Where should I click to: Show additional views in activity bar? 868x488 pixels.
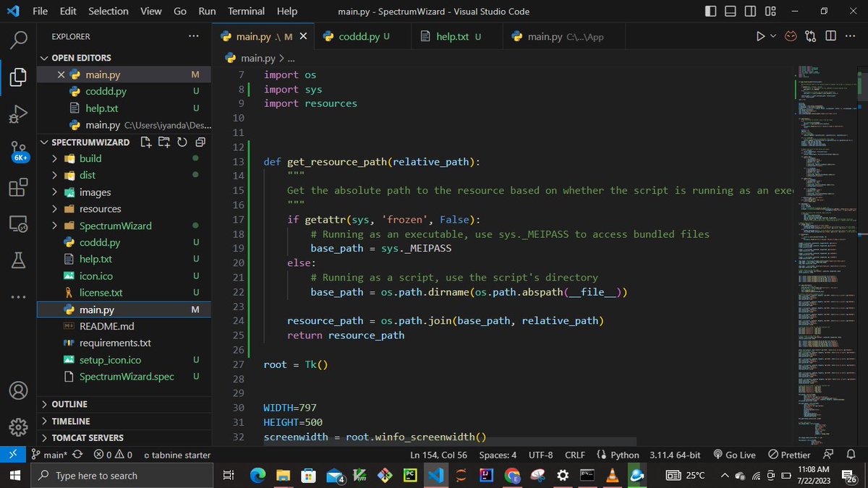tap(19, 296)
